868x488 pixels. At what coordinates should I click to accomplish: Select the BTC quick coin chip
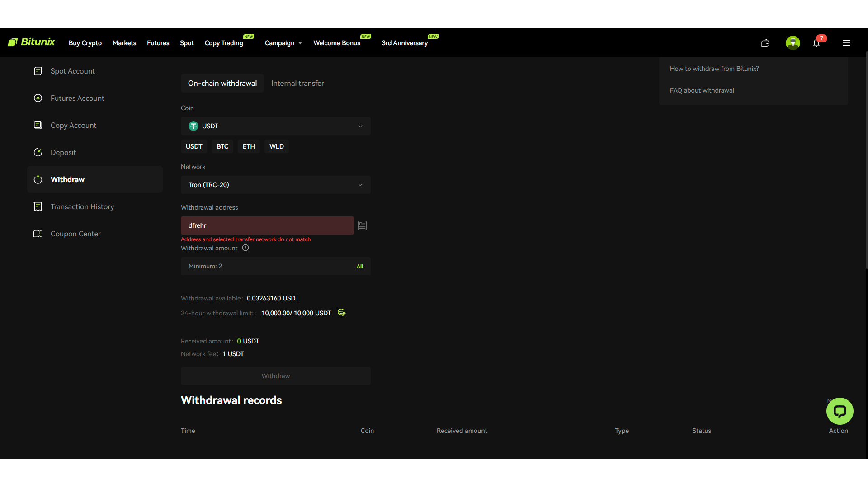coord(222,146)
